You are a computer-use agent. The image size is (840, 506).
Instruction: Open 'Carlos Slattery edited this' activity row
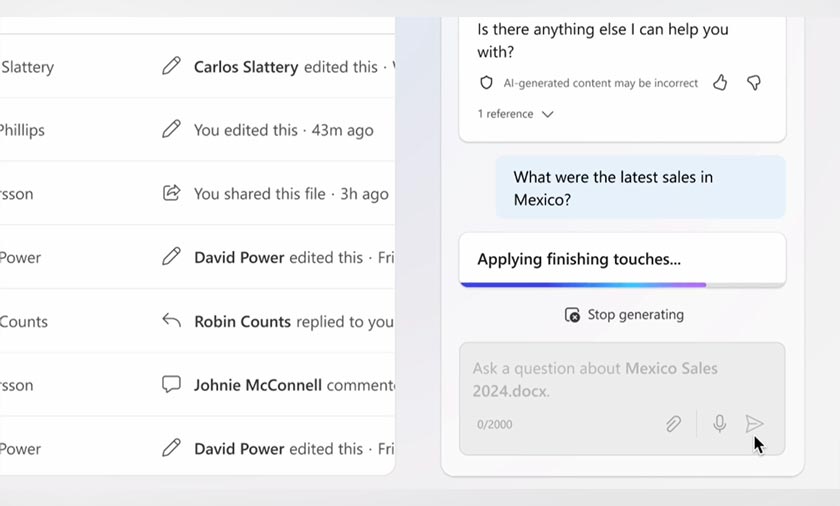[285, 67]
